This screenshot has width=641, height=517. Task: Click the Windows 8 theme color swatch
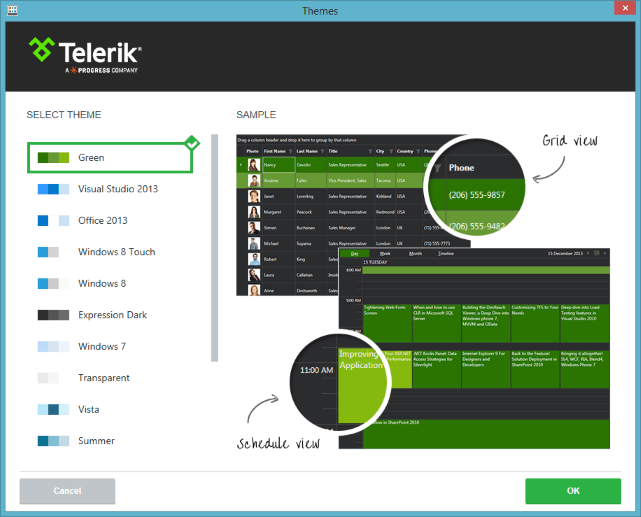tap(53, 283)
